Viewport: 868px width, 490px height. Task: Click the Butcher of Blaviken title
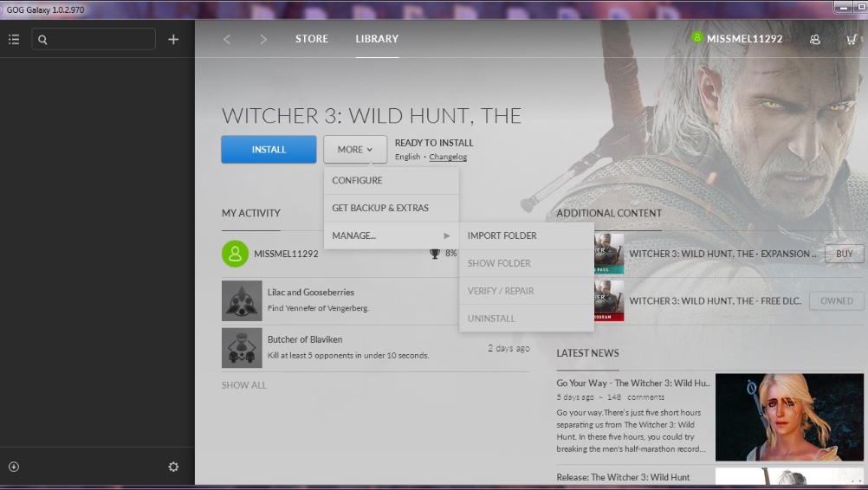click(305, 339)
